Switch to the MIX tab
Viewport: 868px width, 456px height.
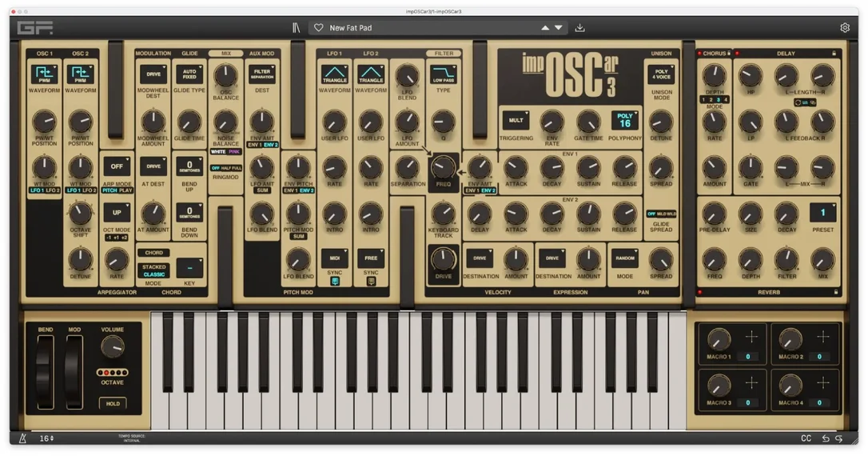point(226,54)
